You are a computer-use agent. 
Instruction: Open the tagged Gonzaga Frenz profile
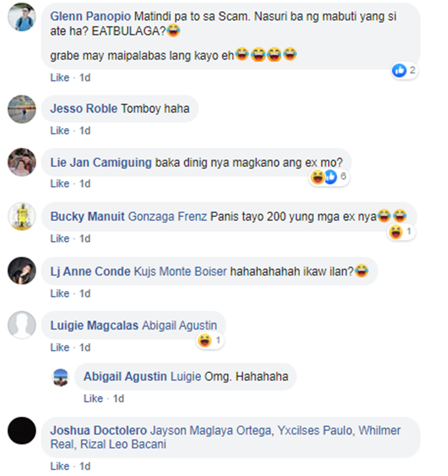click(x=167, y=216)
